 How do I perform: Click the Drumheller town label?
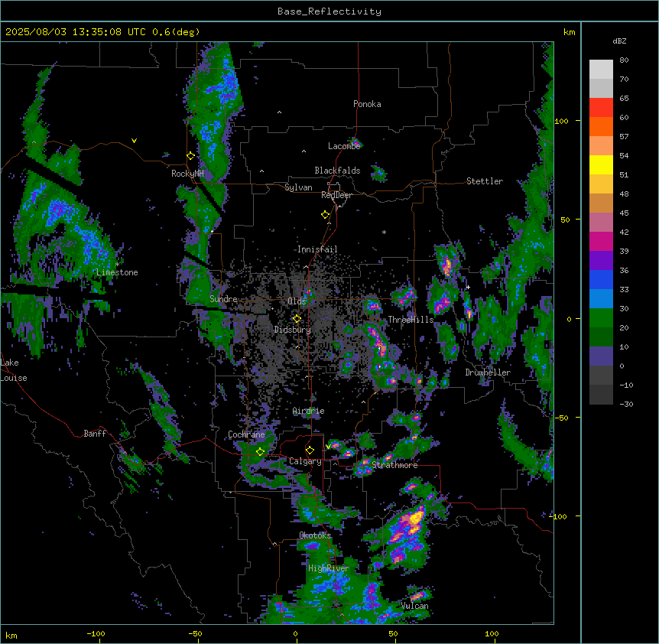tap(488, 372)
